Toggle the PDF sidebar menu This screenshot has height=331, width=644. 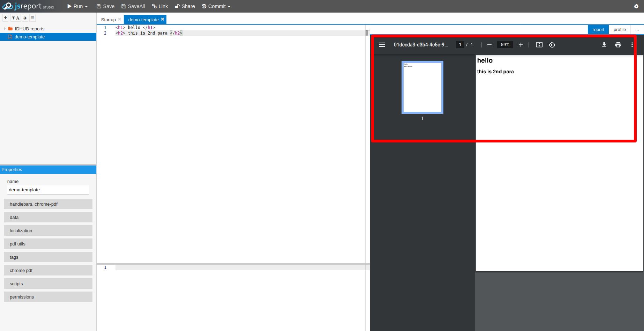[x=382, y=45]
